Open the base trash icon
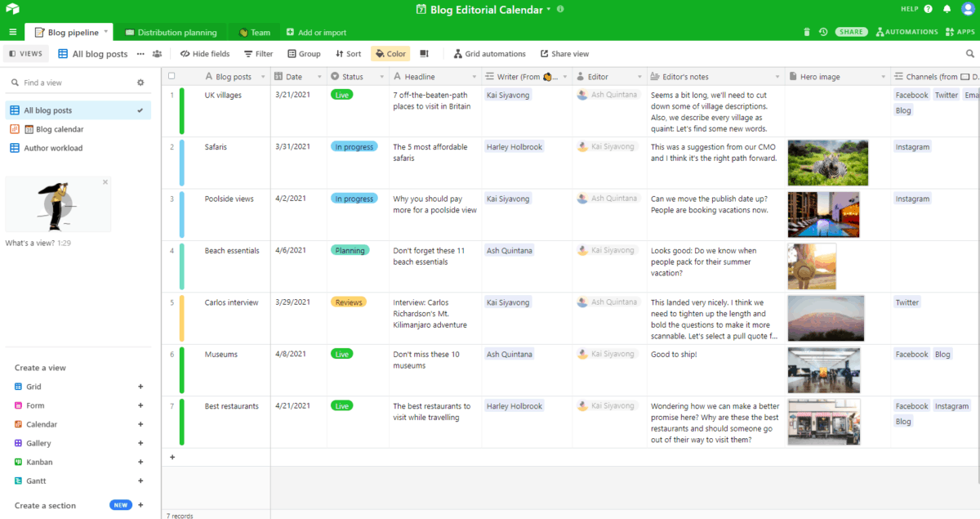Image resolution: width=980 pixels, height=519 pixels. [x=807, y=31]
